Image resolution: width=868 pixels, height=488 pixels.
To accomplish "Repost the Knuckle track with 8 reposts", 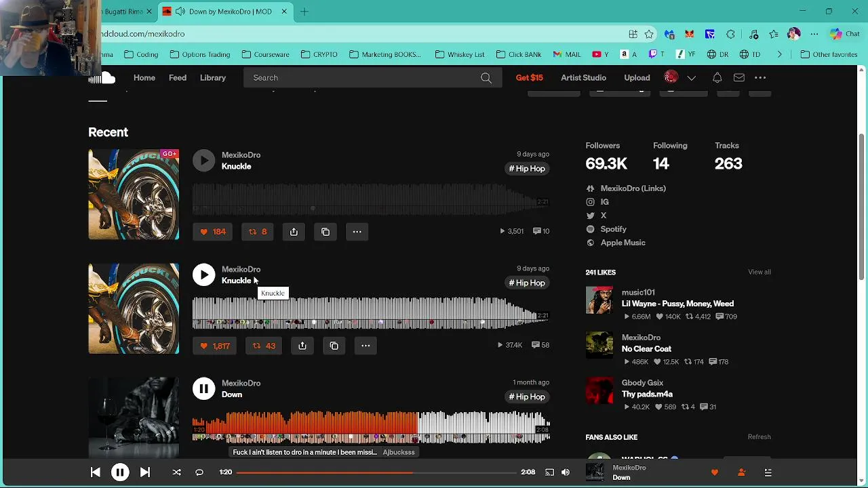I will (x=258, y=232).
